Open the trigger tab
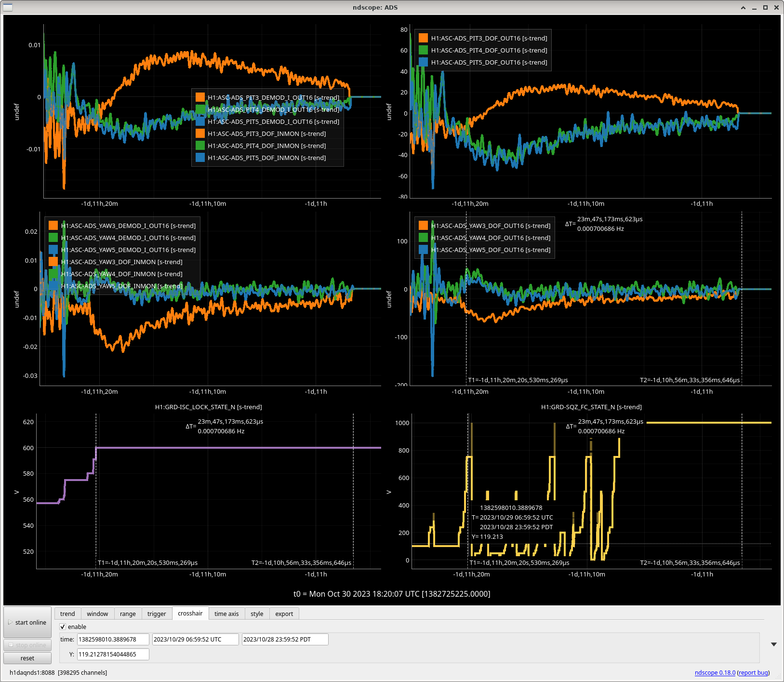The image size is (784, 682). (x=157, y=614)
